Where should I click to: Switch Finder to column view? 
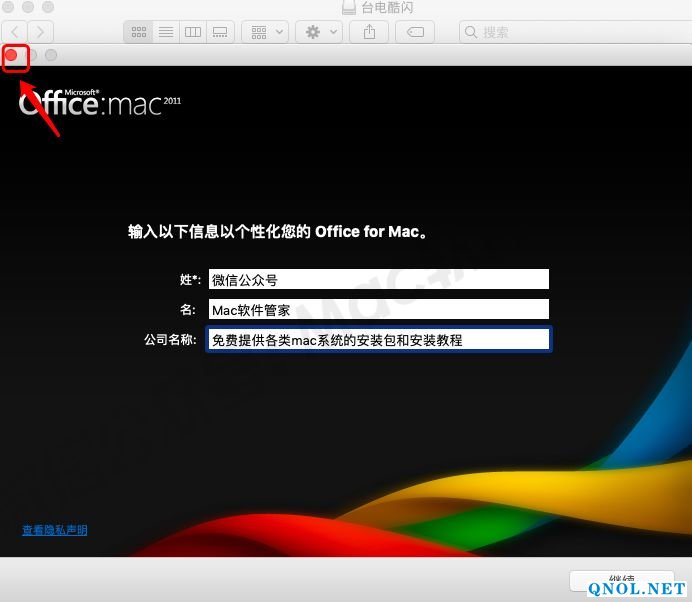192,32
